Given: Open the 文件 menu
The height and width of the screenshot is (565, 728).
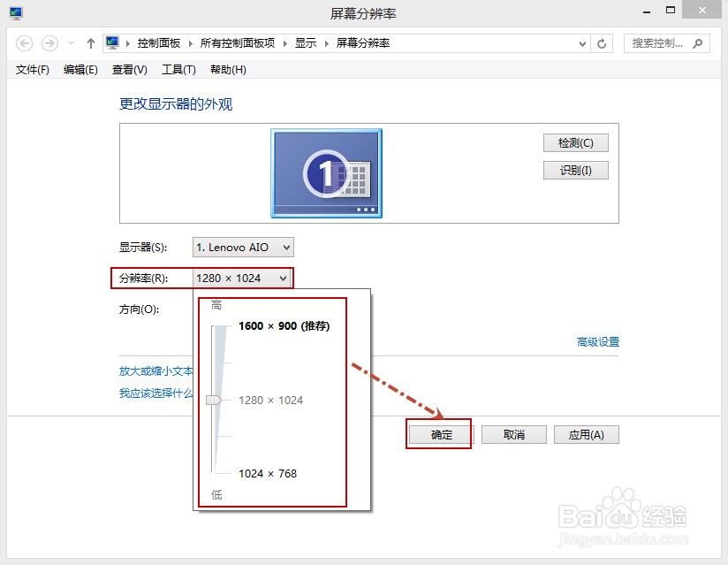Looking at the screenshot, I should (29, 70).
